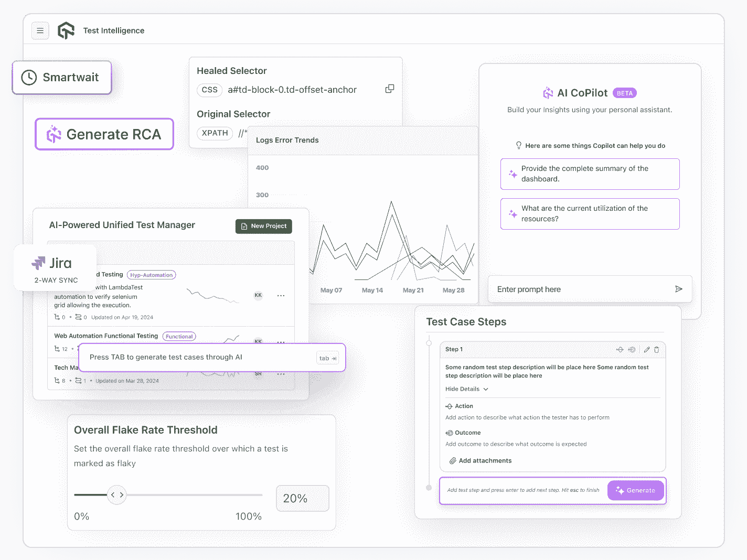The height and width of the screenshot is (560, 747).
Task: Click the flake rate threshold slider handle
Action: click(x=116, y=494)
